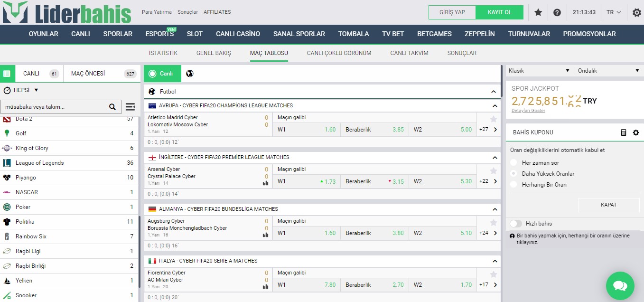
Task: Click the favorites star icon in header
Action: click(538, 12)
